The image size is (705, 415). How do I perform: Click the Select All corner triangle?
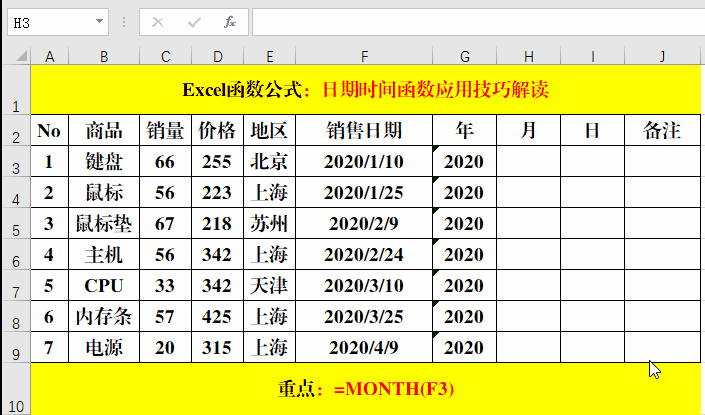click(21, 56)
